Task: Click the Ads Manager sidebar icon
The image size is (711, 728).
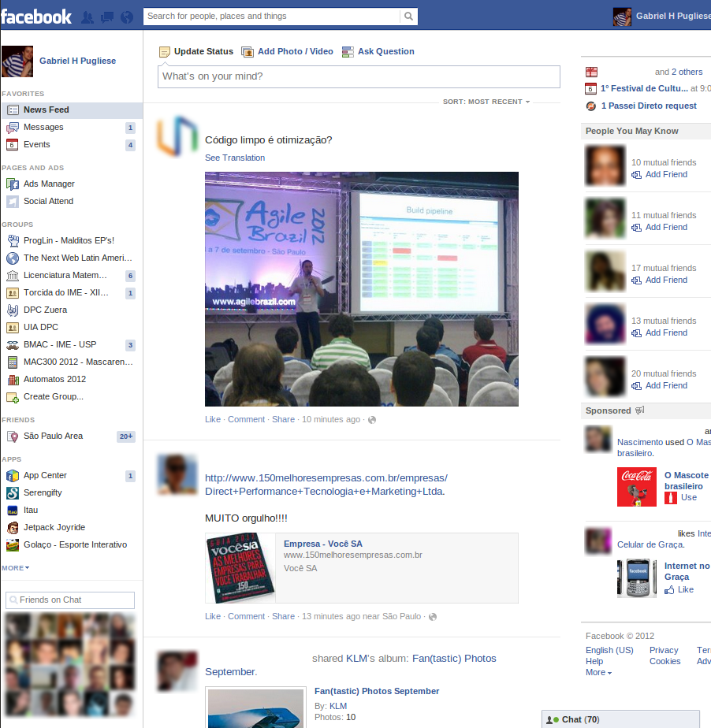Action: 13,184
